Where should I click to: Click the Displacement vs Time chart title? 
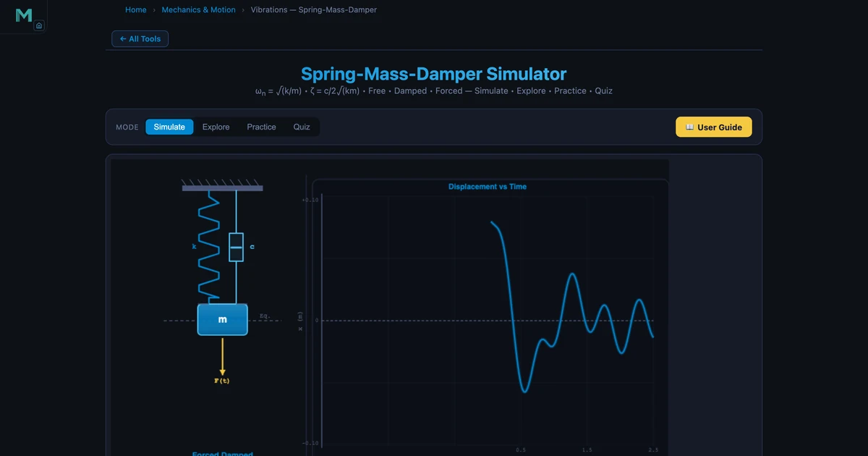pos(488,187)
